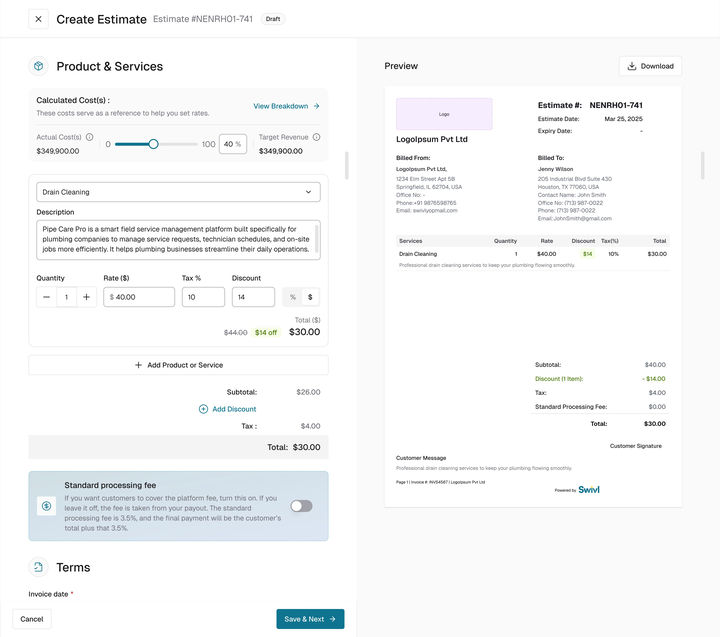
Task: Click into the Description text area
Action: [x=178, y=240]
